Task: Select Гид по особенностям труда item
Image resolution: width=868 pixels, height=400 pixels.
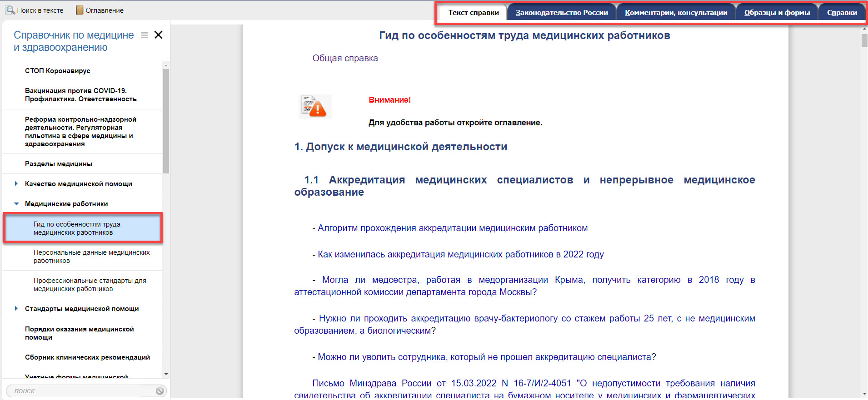Action: (x=82, y=228)
